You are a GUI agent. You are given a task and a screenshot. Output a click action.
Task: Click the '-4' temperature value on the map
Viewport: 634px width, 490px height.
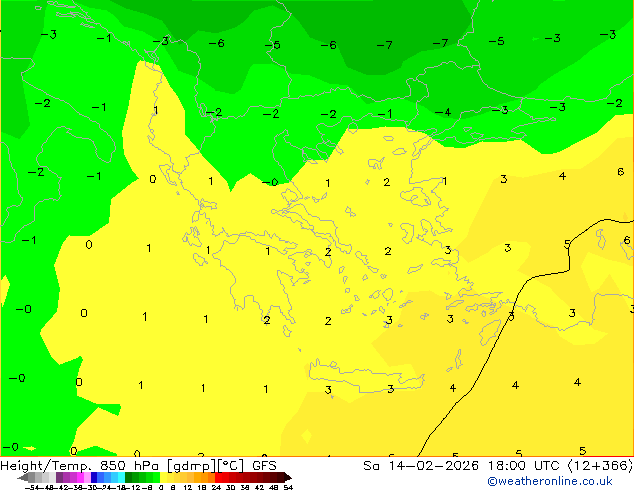[x=443, y=112]
